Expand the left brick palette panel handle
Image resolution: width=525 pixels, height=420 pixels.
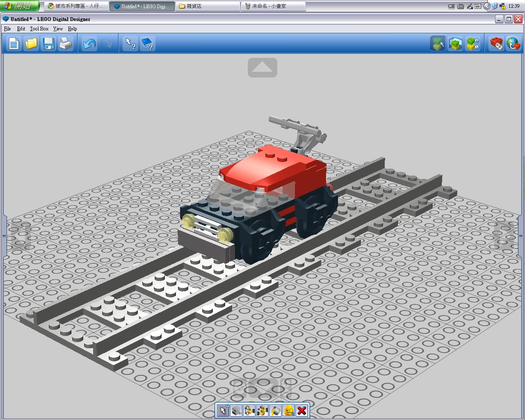pyautogui.click(x=4, y=236)
